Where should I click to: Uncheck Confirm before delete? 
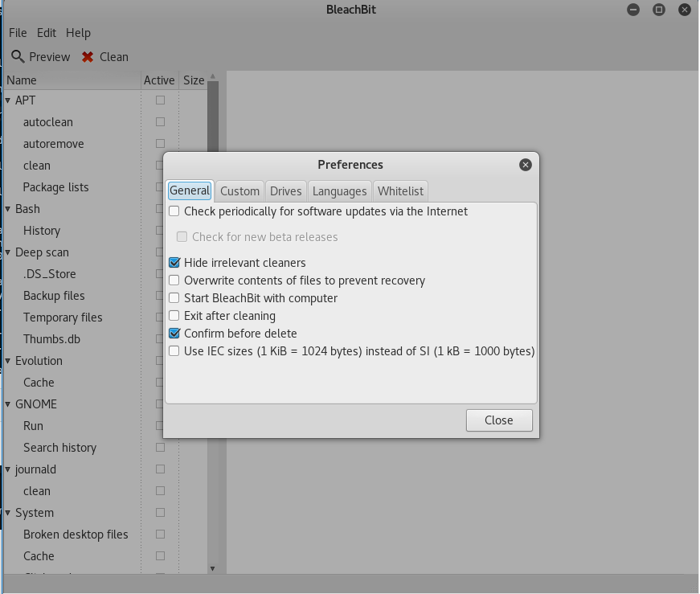tap(174, 334)
